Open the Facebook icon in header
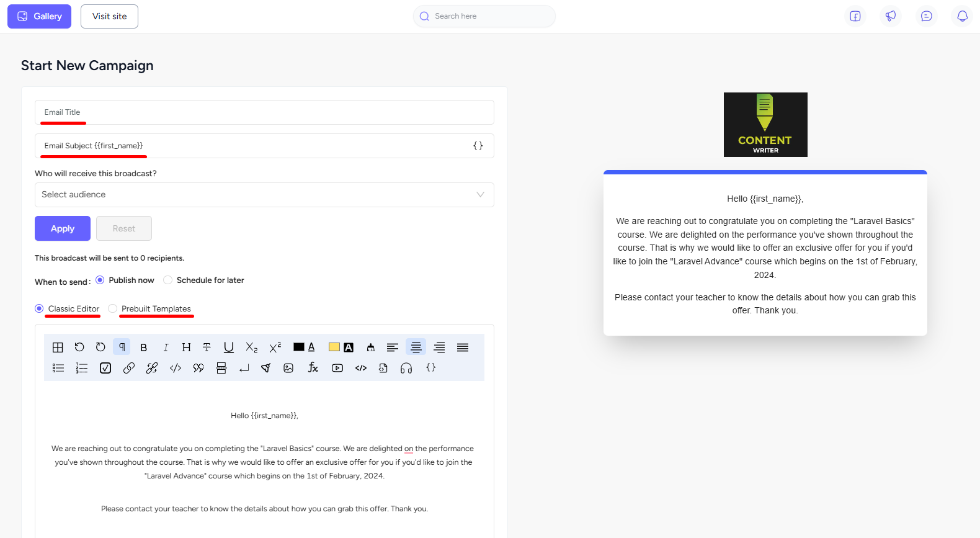 coord(855,16)
